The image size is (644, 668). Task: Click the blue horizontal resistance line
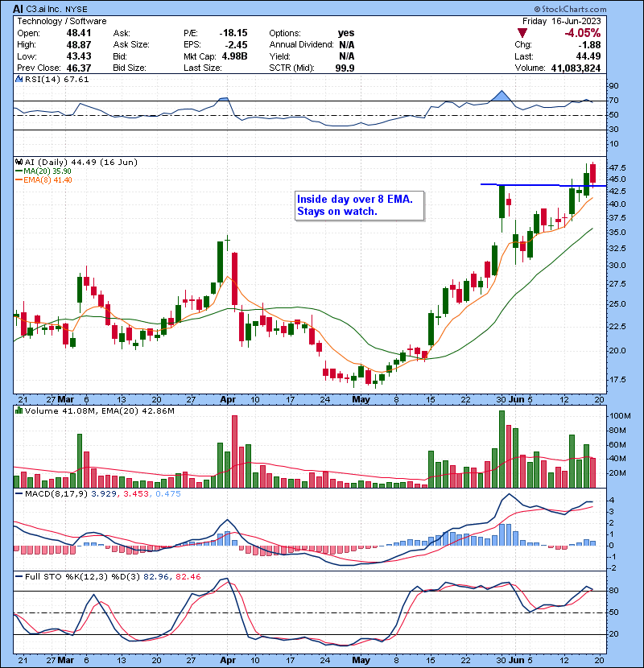[543, 185]
